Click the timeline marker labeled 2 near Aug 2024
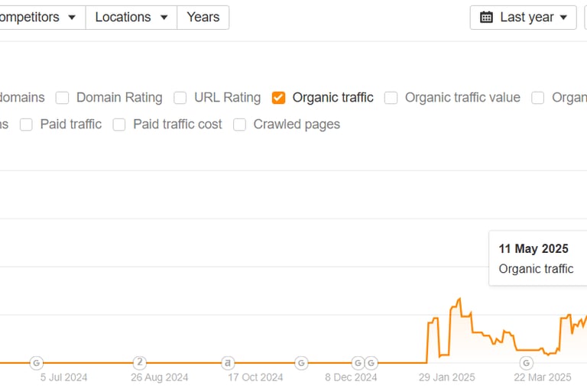 (x=139, y=362)
